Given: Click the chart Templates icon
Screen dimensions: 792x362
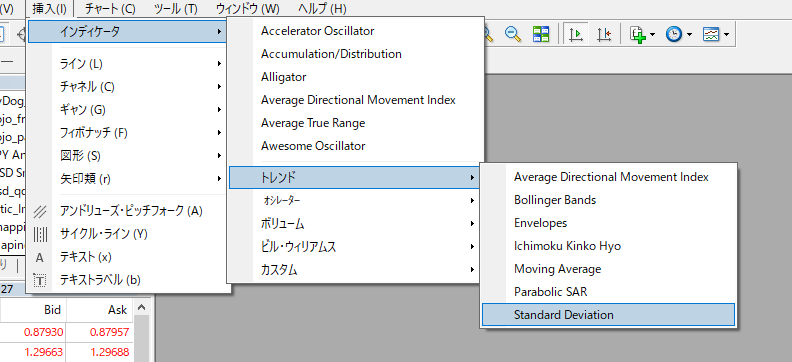Looking at the screenshot, I should pos(711,34).
